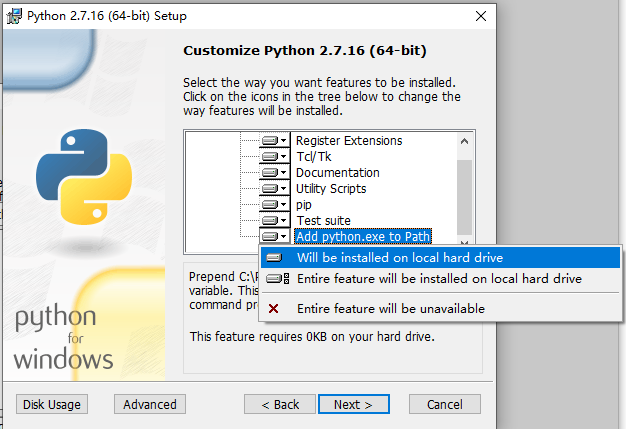Proceed with the Next > button
The width and height of the screenshot is (626, 429).
click(x=354, y=404)
